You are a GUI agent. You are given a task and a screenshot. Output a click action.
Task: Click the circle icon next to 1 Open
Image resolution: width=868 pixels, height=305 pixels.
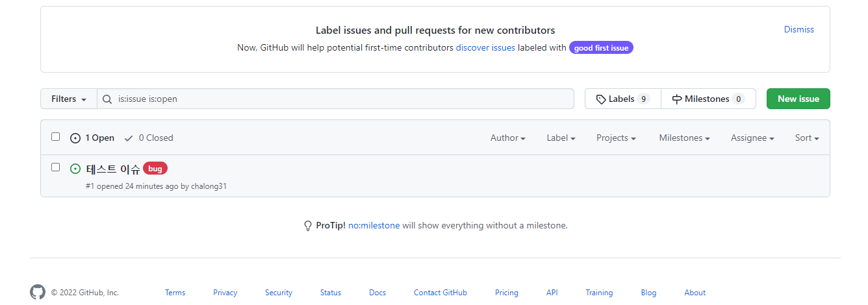point(75,138)
